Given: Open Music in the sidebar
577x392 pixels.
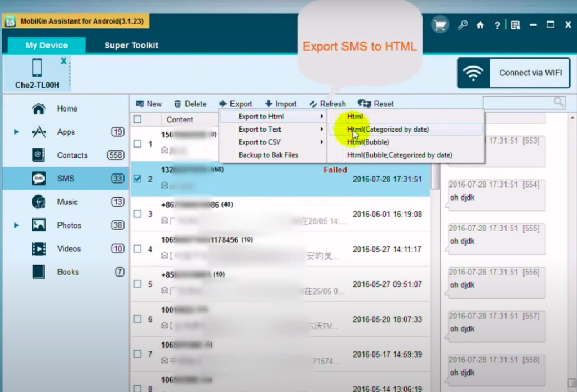Looking at the screenshot, I should [x=66, y=202].
